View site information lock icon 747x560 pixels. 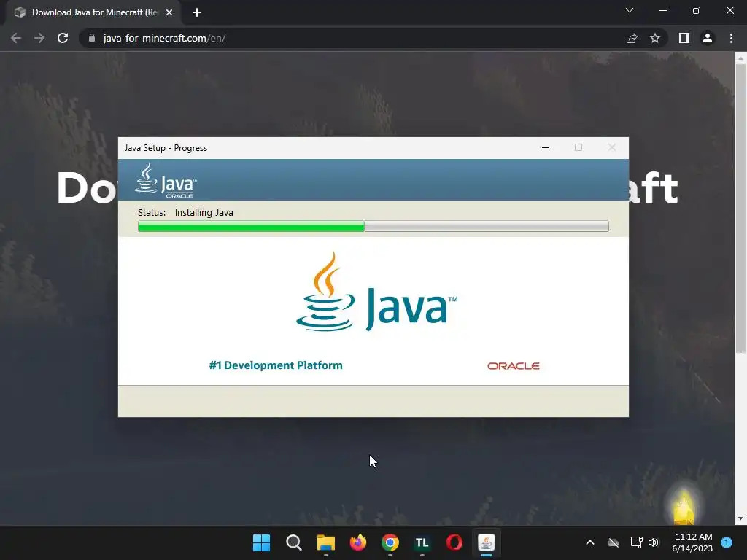point(92,38)
